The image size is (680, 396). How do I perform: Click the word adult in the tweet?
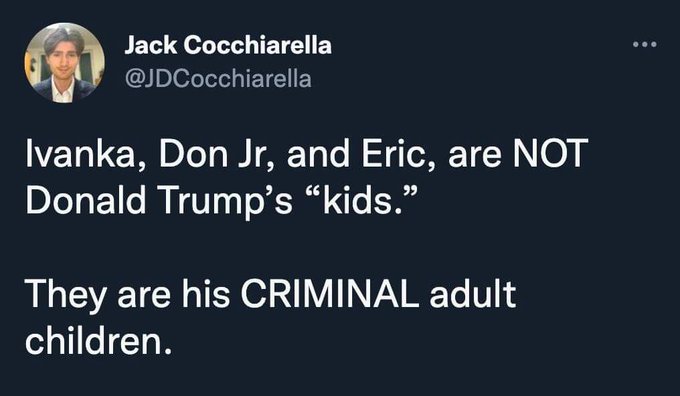click(473, 294)
